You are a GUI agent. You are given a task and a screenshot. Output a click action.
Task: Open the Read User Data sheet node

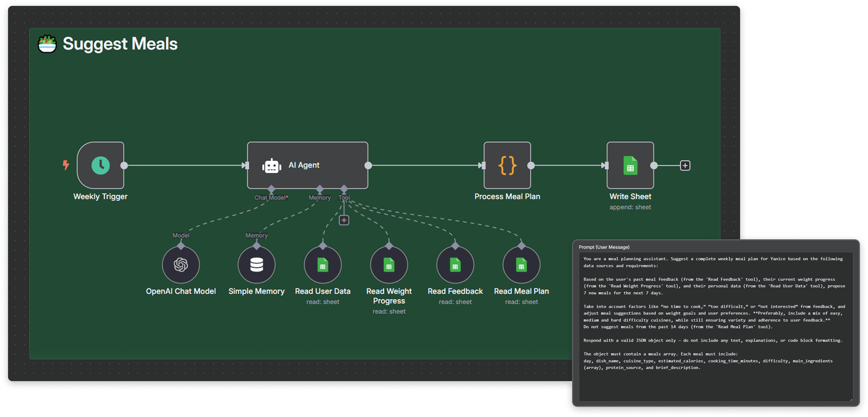point(322,265)
